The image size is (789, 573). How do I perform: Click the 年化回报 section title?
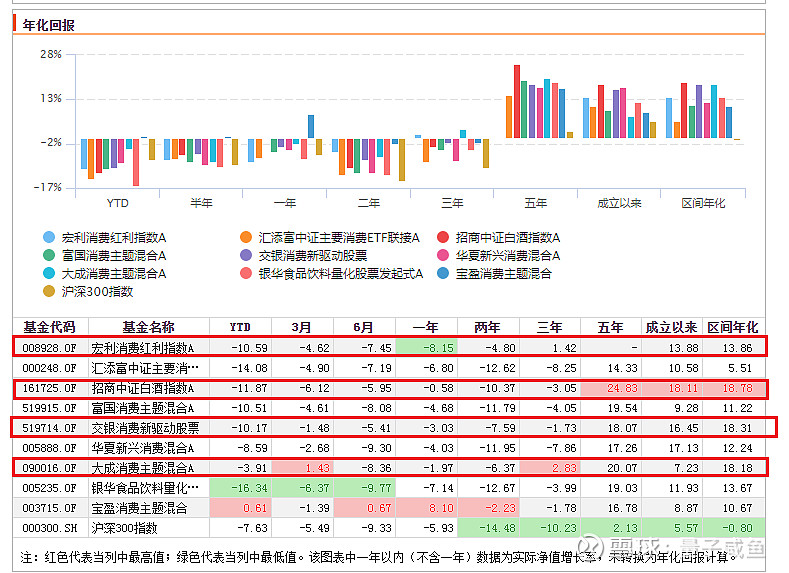48,25
